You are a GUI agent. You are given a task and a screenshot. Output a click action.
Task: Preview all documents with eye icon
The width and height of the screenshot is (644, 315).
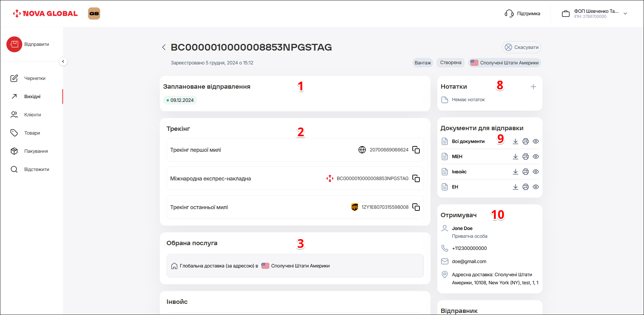tap(535, 141)
